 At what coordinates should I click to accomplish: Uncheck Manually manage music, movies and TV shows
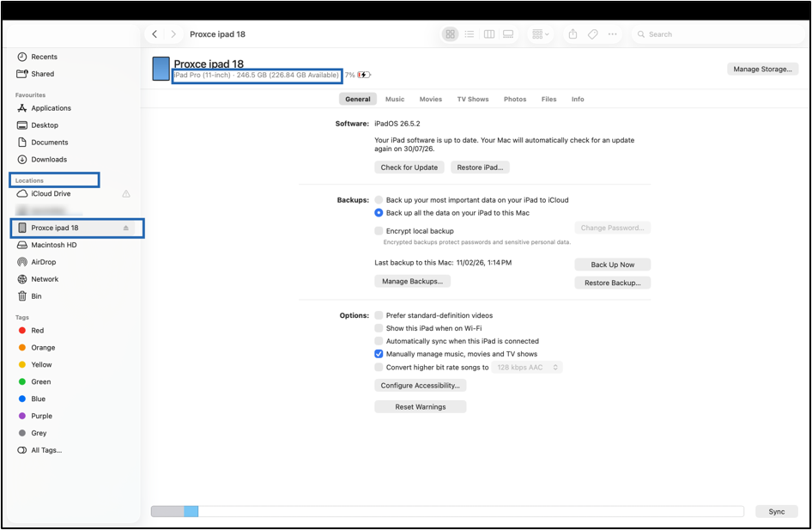(379, 355)
